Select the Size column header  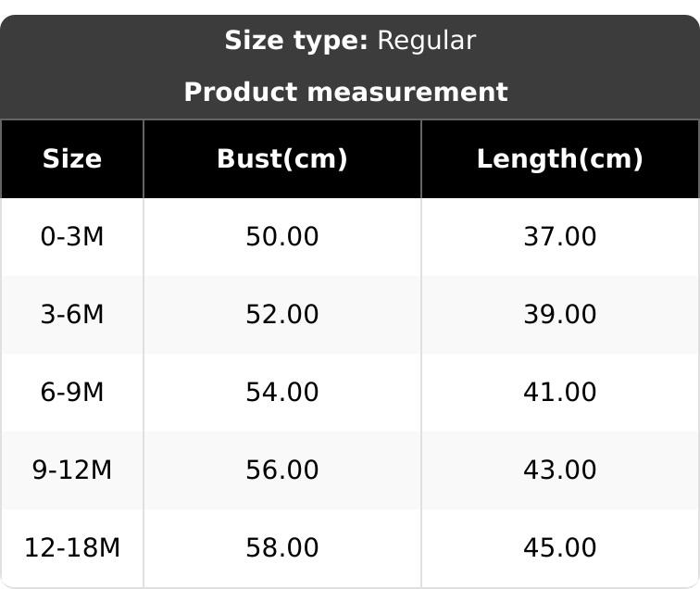point(72,159)
